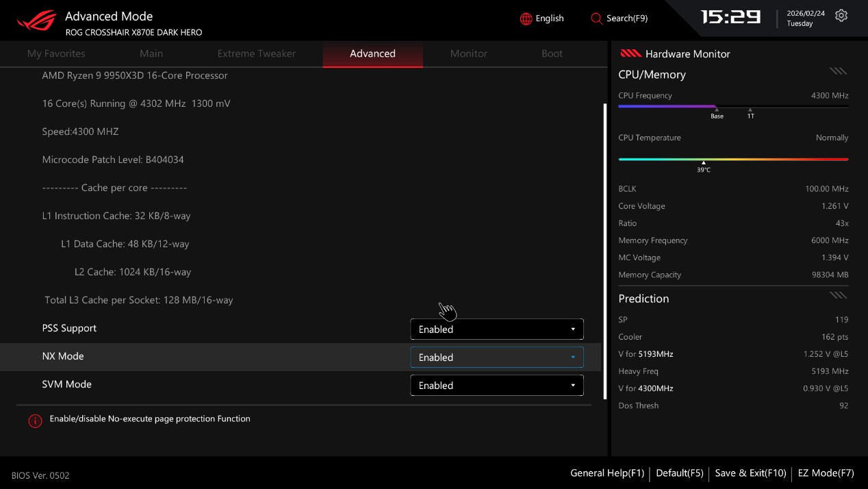The height and width of the screenshot is (489, 868).
Task: Switch to the Monitor tab
Action: pyautogui.click(x=468, y=53)
